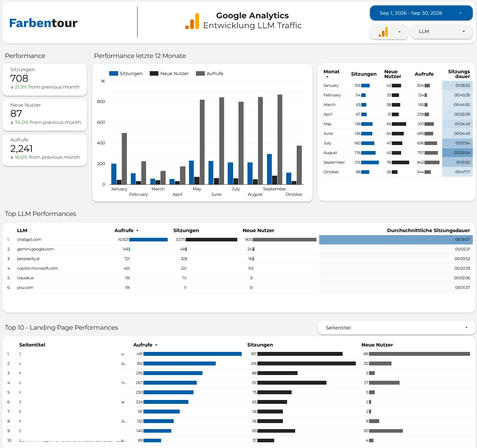Toggle Neue Nutzer legend entry in chart

[x=169, y=74]
